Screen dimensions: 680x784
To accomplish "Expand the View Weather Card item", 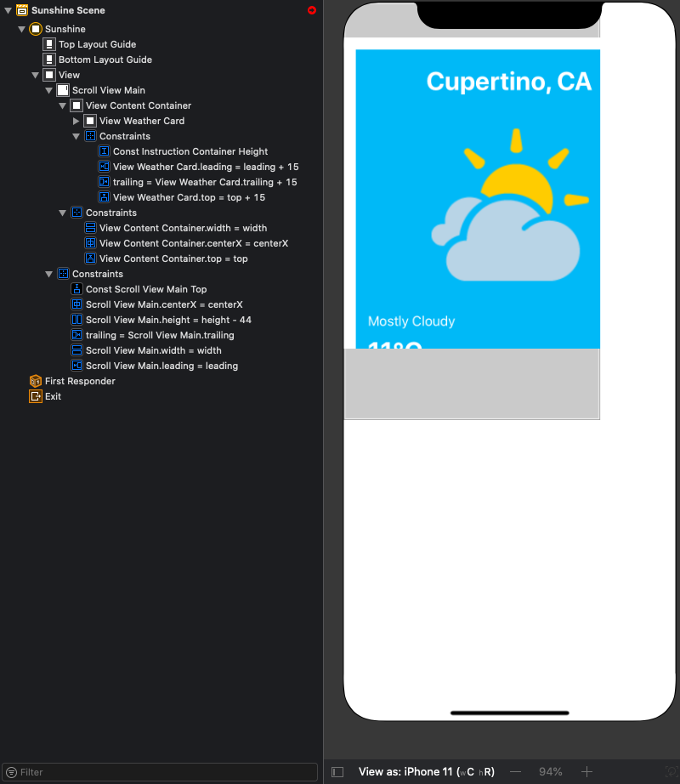I will point(76,121).
